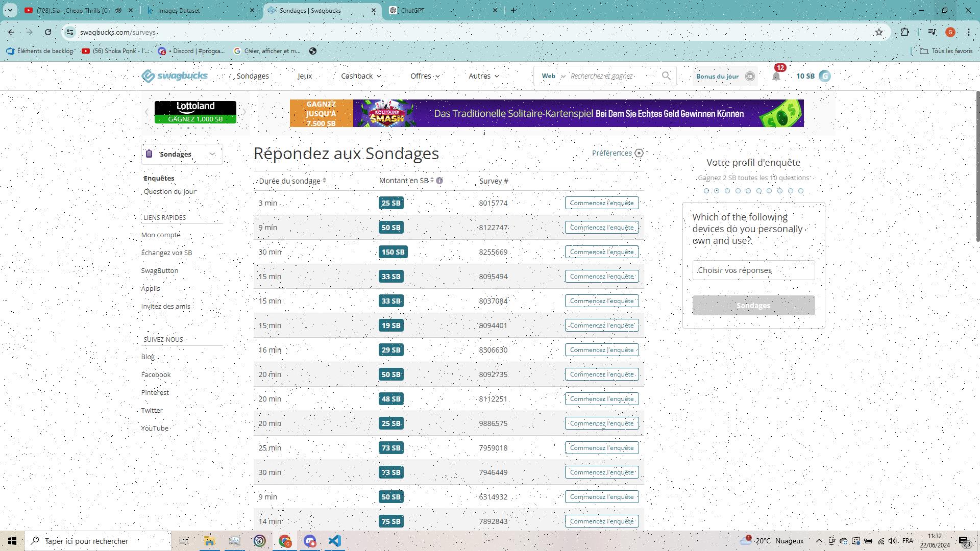Click the Question du jour link

(169, 191)
